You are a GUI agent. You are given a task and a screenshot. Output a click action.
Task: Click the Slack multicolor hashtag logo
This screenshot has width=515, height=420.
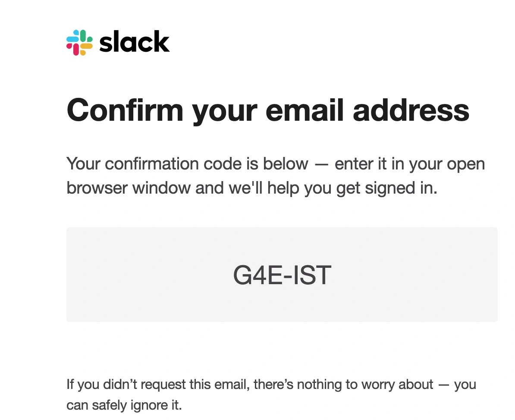[79, 43]
